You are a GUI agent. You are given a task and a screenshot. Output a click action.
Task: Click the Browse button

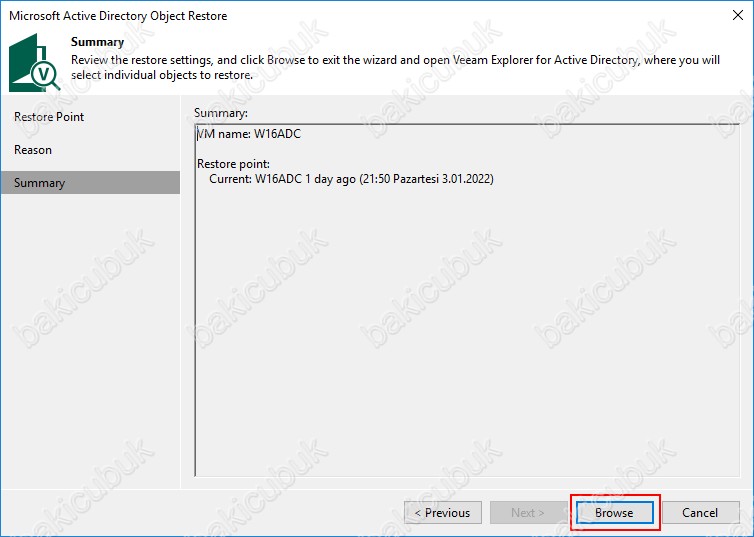pyautogui.click(x=615, y=512)
